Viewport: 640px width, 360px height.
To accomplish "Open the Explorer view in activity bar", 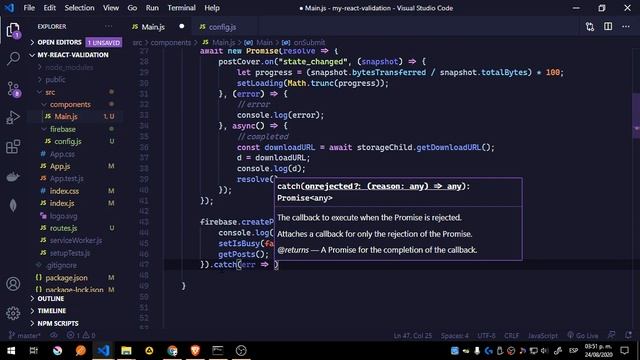I will (13, 30).
